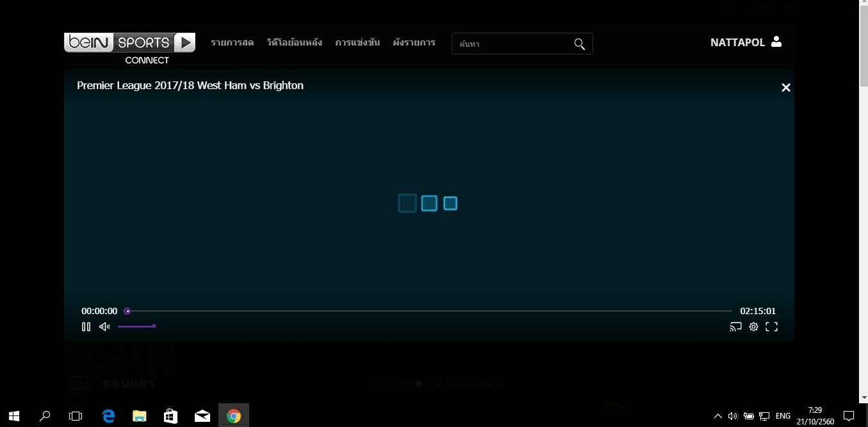Open the battery status tray icon
Image resolution: width=868 pixels, height=427 pixels.
748,415
